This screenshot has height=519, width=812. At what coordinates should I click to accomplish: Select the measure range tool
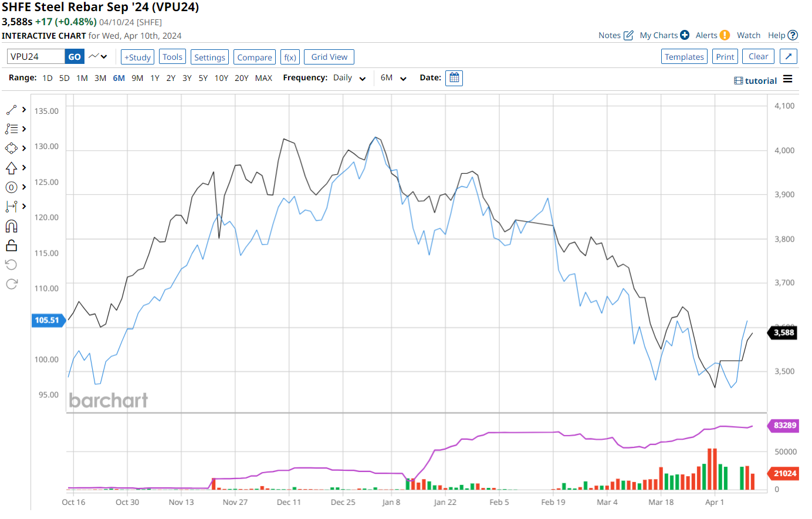pyautogui.click(x=11, y=206)
